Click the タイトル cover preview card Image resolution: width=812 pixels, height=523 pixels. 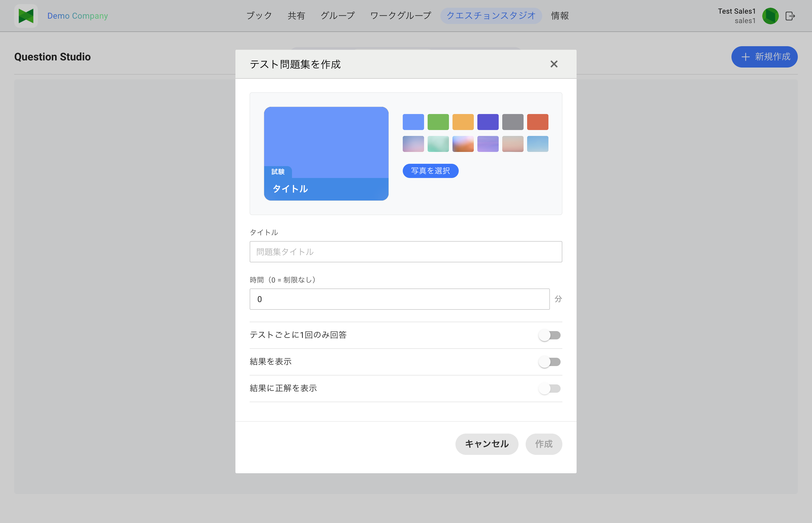[x=326, y=153]
